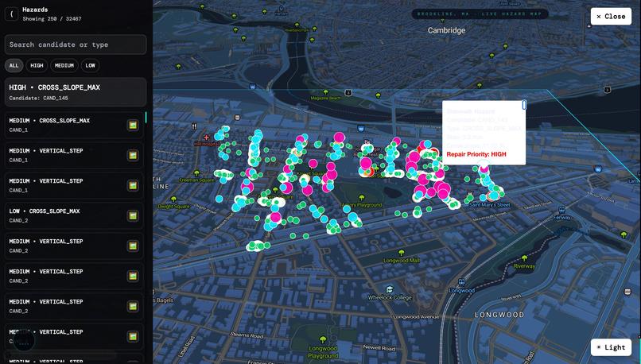The height and width of the screenshot is (364, 641).
Task: Open image icon on MEDIUM CROSS_SLOPE_MAX CAND_1 row
Action: pyautogui.click(x=133, y=125)
